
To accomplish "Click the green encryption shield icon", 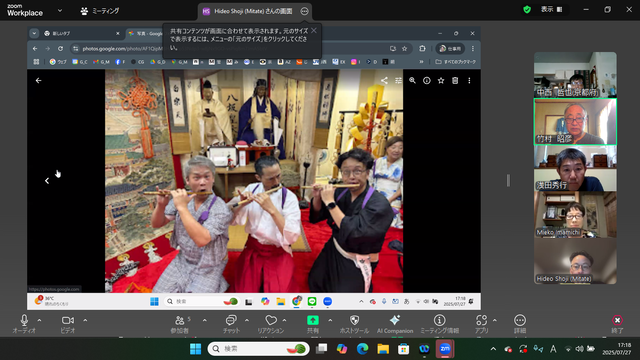I will coord(527,9).
